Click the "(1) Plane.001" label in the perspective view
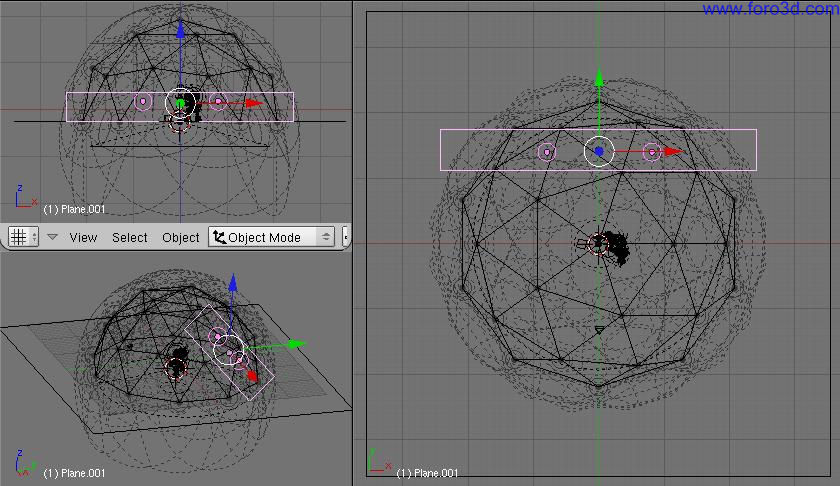The image size is (840, 486). tap(74, 473)
